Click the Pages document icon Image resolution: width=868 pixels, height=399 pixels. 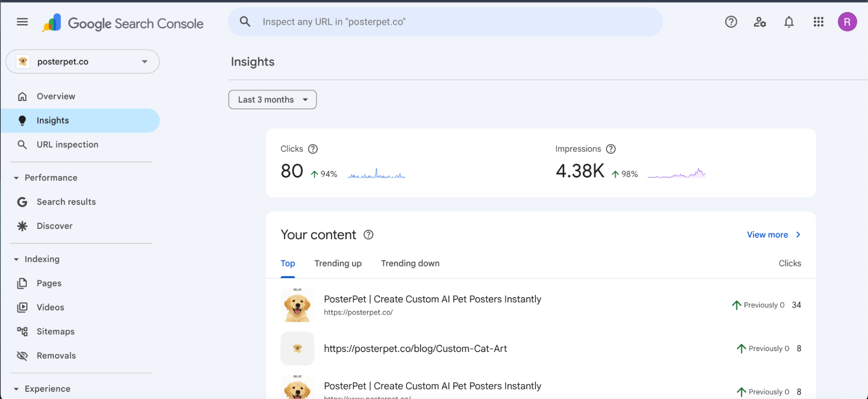coord(22,283)
